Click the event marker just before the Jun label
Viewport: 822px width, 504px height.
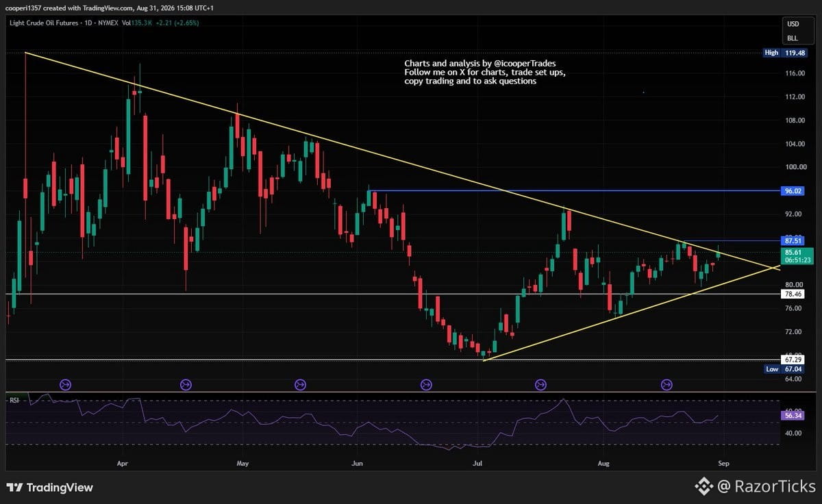300,385
